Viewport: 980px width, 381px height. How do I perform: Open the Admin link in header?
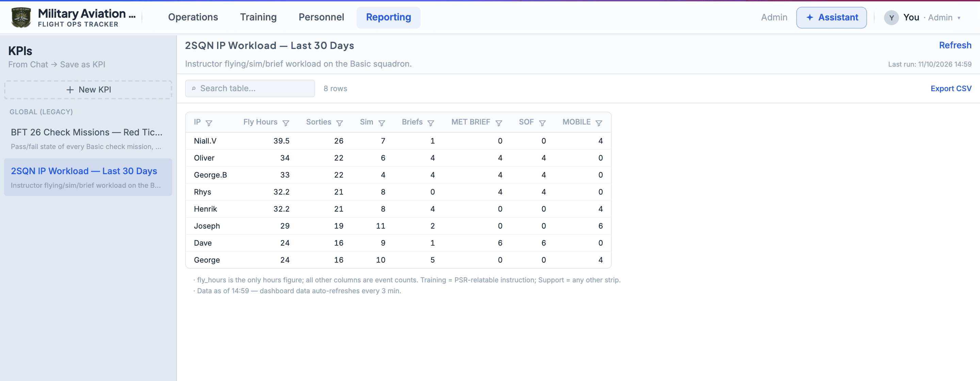(x=774, y=17)
